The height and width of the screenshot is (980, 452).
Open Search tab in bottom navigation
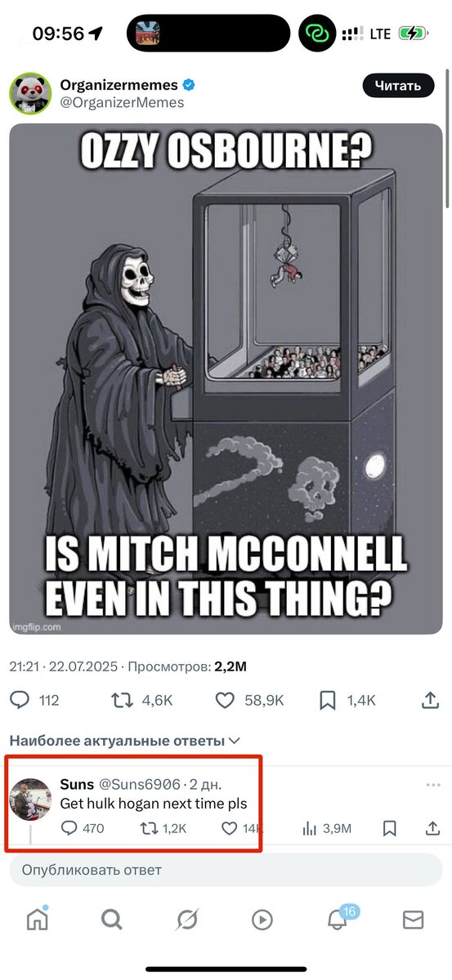click(x=111, y=920)
